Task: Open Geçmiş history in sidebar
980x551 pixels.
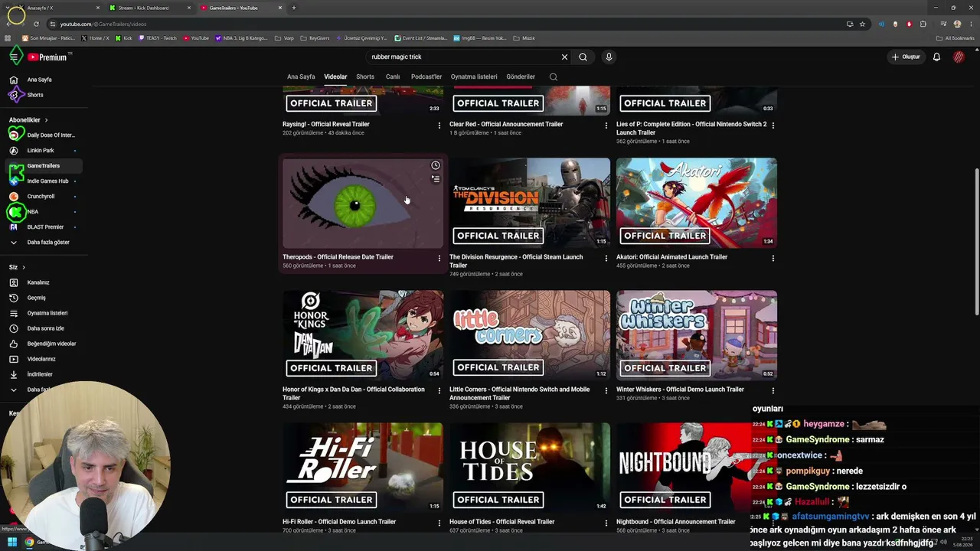Action: click(42, 298)
